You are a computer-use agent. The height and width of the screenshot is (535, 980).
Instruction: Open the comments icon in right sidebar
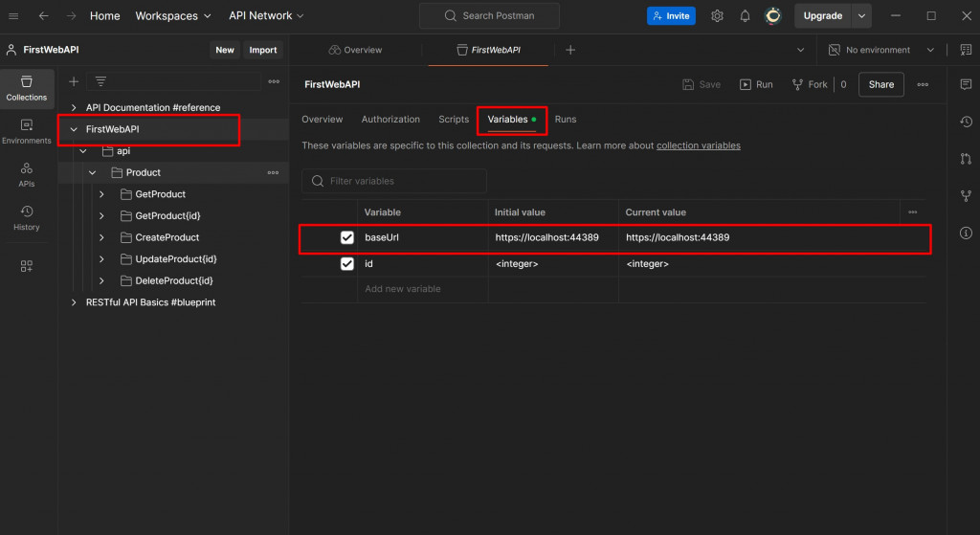(x=966, y=84)
